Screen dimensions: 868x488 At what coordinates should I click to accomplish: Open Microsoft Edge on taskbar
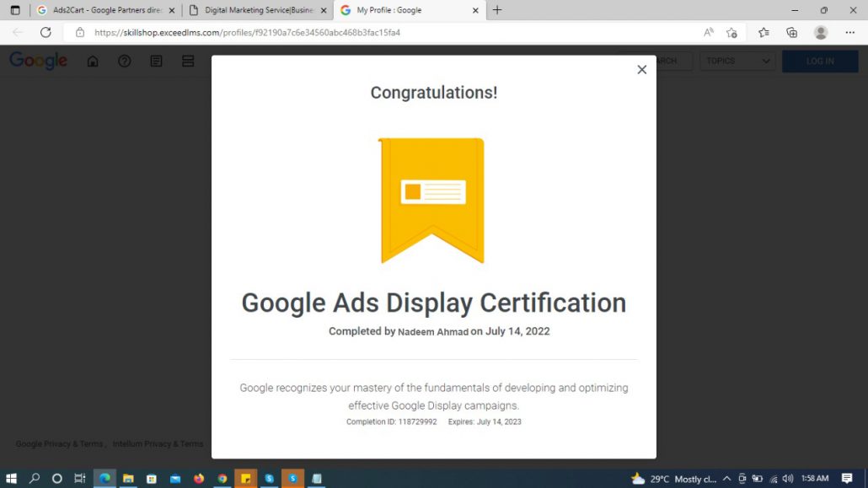tap(104, 478)
